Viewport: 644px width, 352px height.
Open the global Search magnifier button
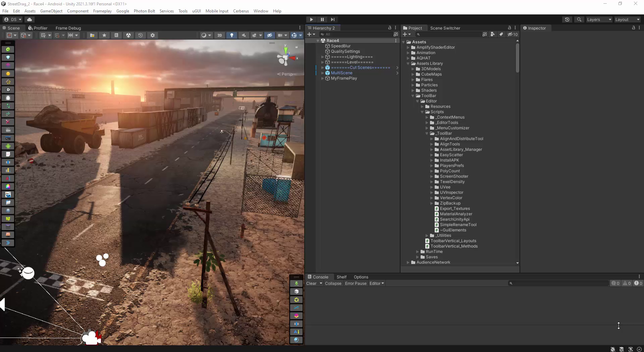[579, 19]
